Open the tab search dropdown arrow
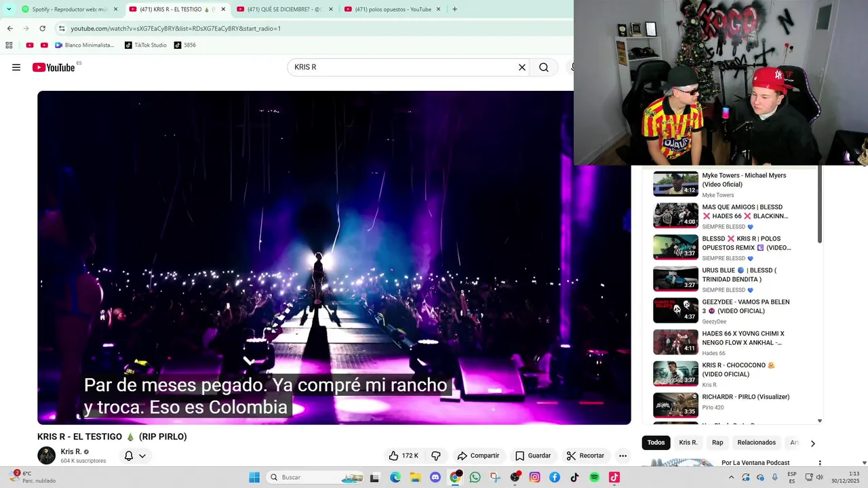 pyautogui.click(x=9, y=9)
